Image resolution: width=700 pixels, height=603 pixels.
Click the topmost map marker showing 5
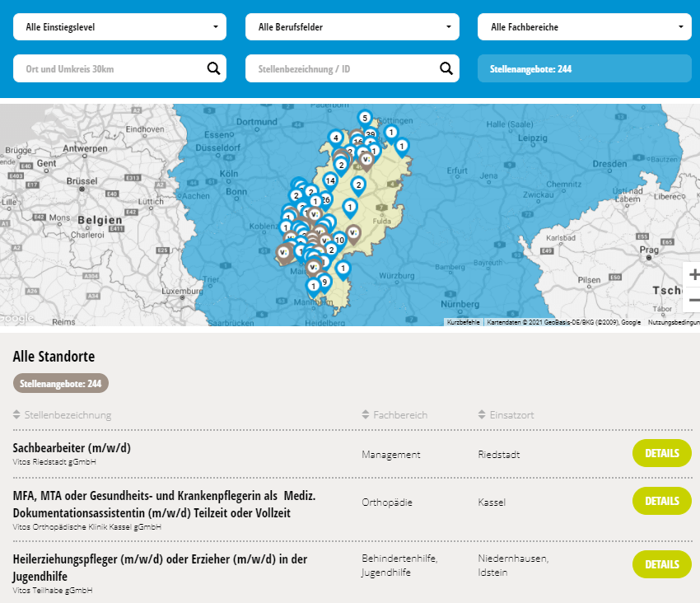[364, 118]
